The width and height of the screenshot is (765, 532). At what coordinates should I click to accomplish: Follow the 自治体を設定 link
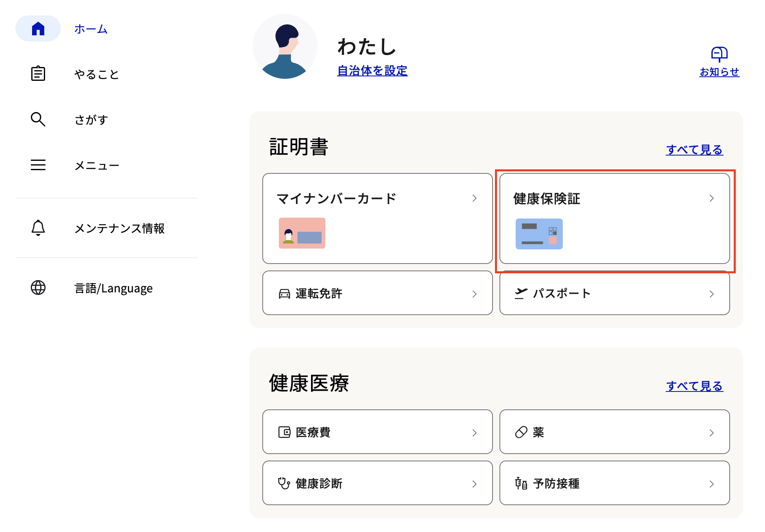coord(372,71)
